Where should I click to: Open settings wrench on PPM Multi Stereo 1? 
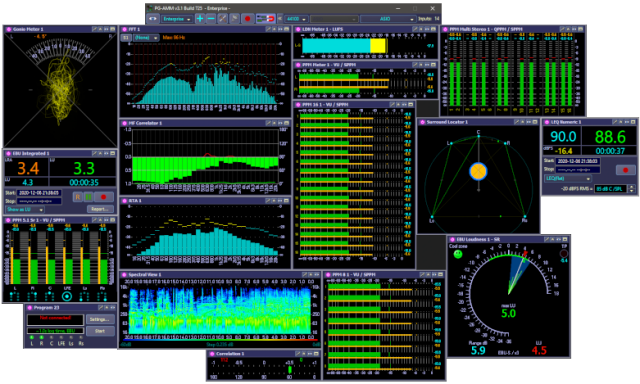coord(562,29)
